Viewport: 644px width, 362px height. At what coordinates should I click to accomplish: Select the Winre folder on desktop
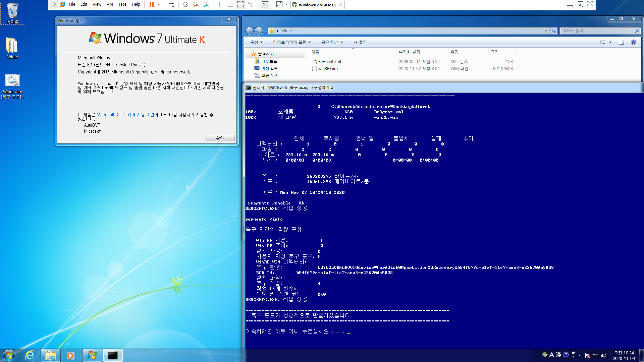pyautogui.click(x=12, y=48)
